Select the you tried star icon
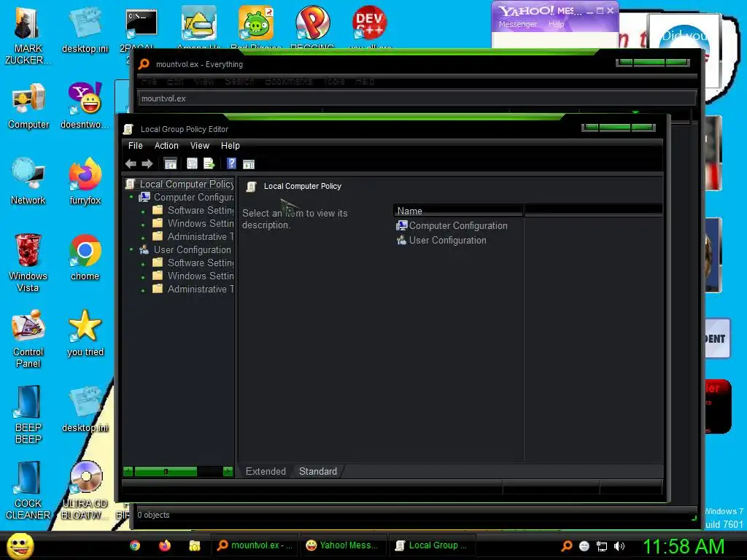The image size is (747, 560). pyautogui.click(x=85, y=333)
